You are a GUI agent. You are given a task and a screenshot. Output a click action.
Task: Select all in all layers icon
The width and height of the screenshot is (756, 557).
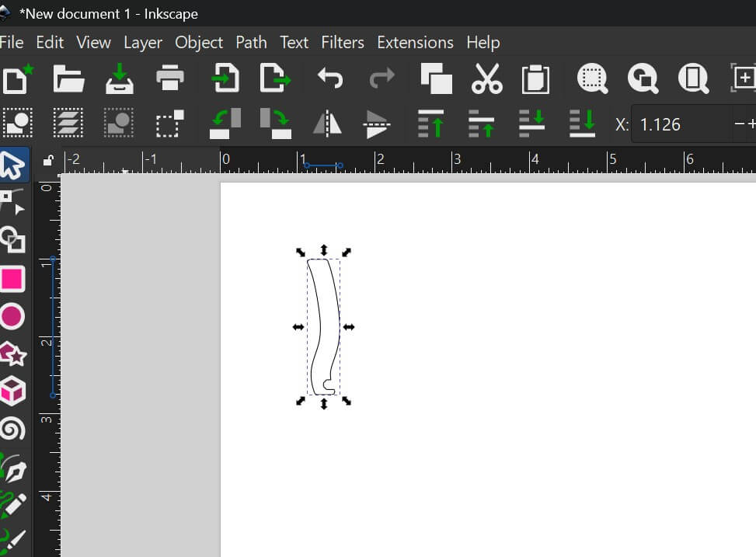coord(68,123)
